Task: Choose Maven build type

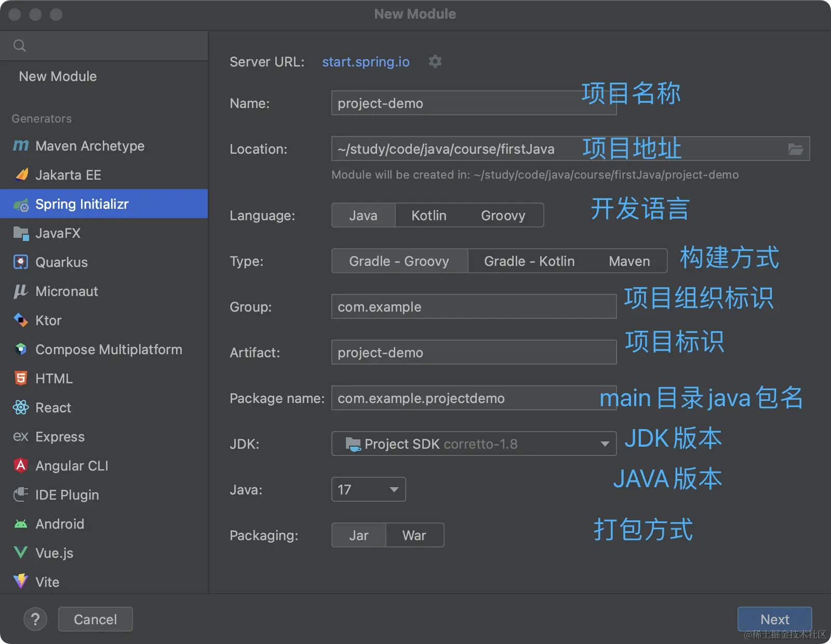Action: 629,261
